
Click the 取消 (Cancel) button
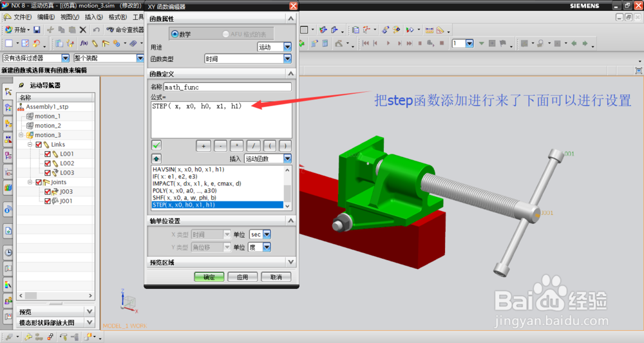click(276, 277)
